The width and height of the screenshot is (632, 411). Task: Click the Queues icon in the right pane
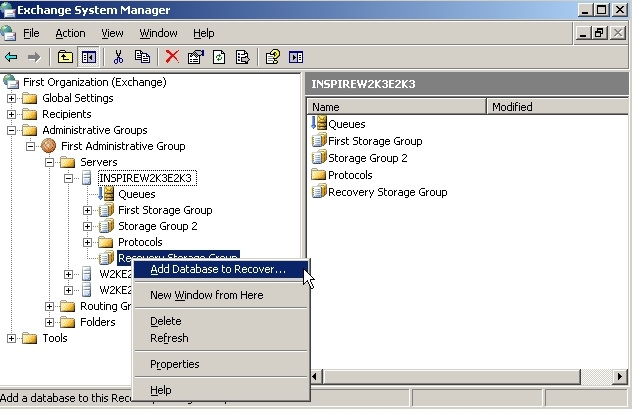click(x=319, y=123)
